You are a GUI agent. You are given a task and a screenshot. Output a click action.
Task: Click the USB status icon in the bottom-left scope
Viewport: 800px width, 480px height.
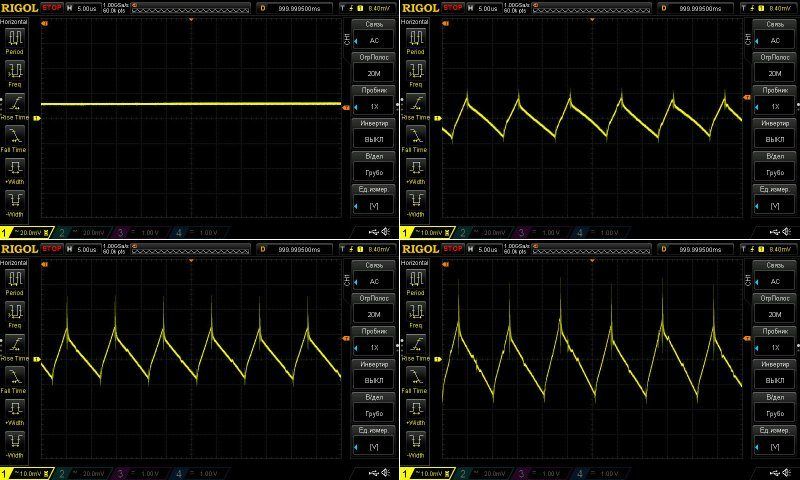pos(371,472)
